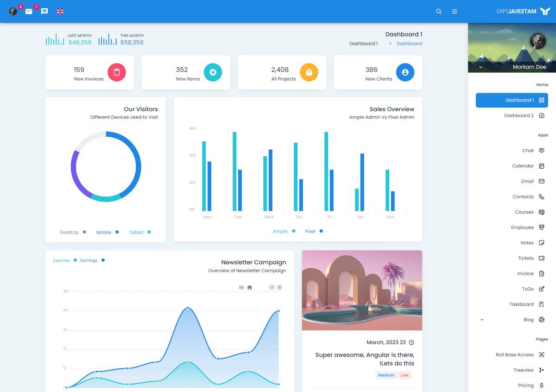Open the Super awesome Angular blog title
The image size is (556, 392).
pyautogui.click(x=365, y=359)
